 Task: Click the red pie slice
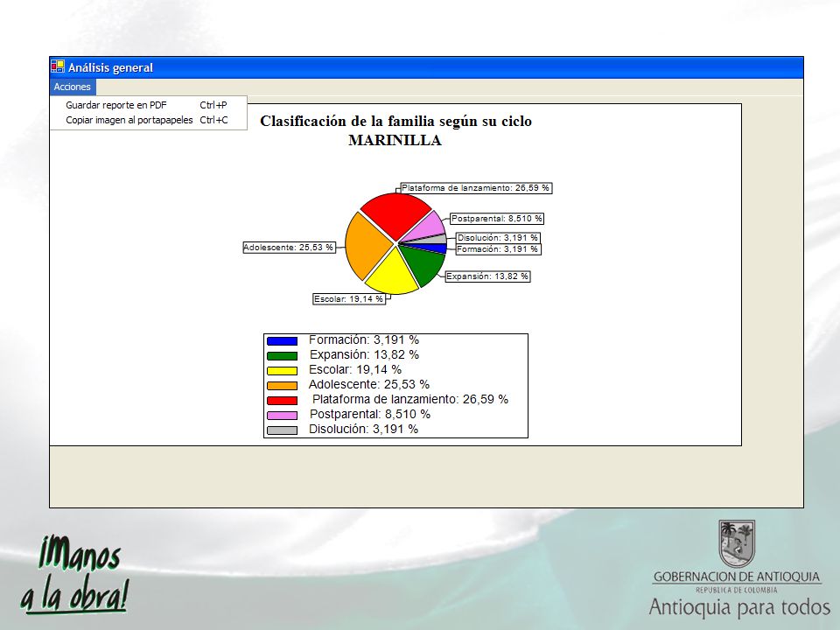tap(394, 214)
